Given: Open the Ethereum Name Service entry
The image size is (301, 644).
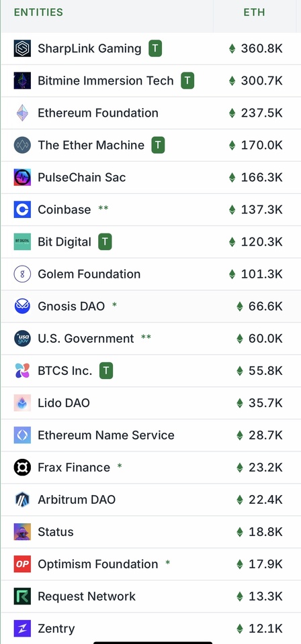Looking at the screenshot, I should point(106,435).
